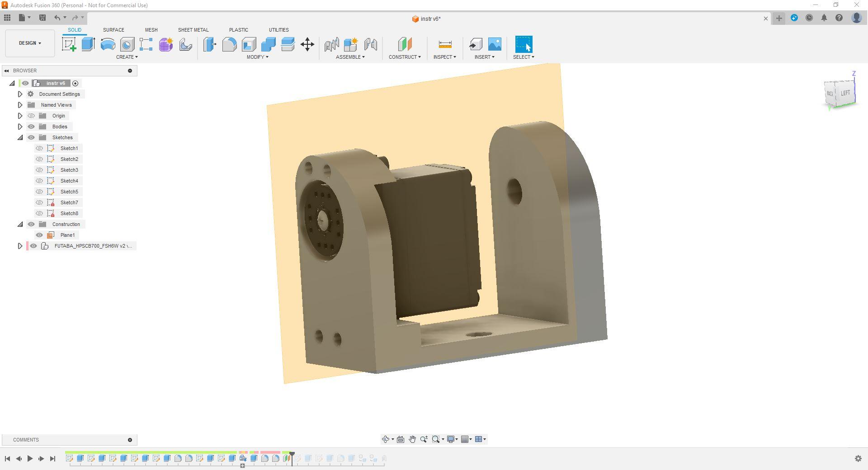The width and height of the screenshot is (868, 470).
Task: Expand the Named Views folder
Action: point(20,105)
